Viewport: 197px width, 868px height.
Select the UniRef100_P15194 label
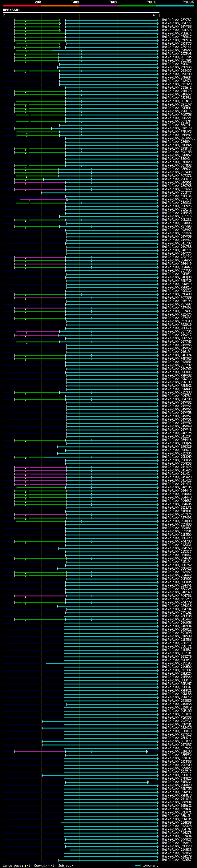tap(177, 562)
